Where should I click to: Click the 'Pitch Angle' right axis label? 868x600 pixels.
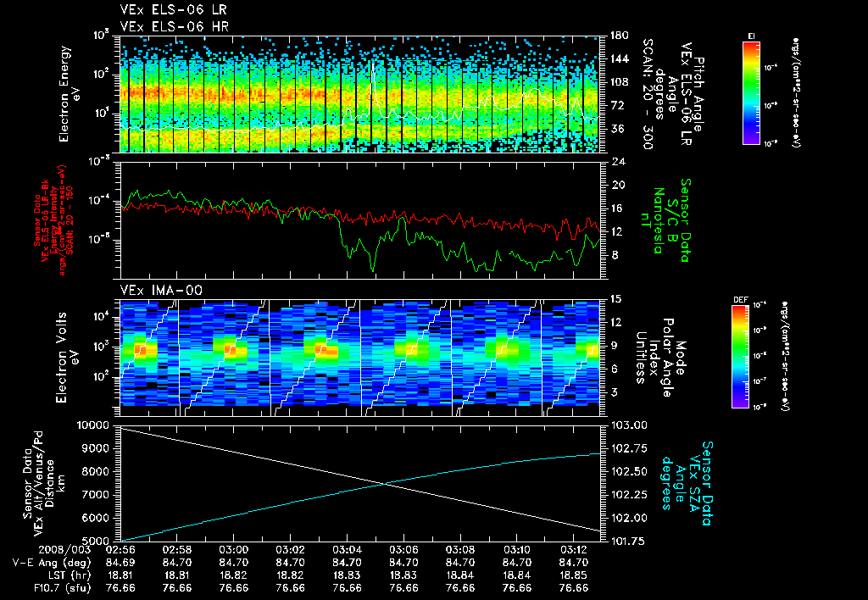pos(699,94)
